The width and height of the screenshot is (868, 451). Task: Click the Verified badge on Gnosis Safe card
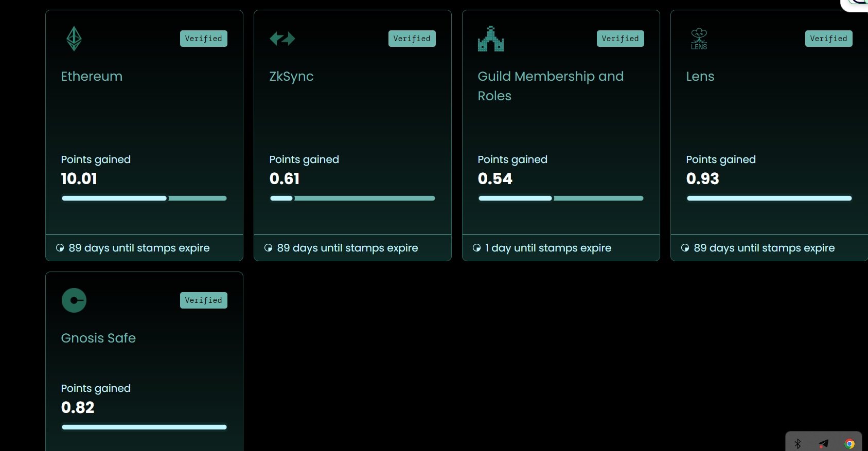tap(204, 300)
